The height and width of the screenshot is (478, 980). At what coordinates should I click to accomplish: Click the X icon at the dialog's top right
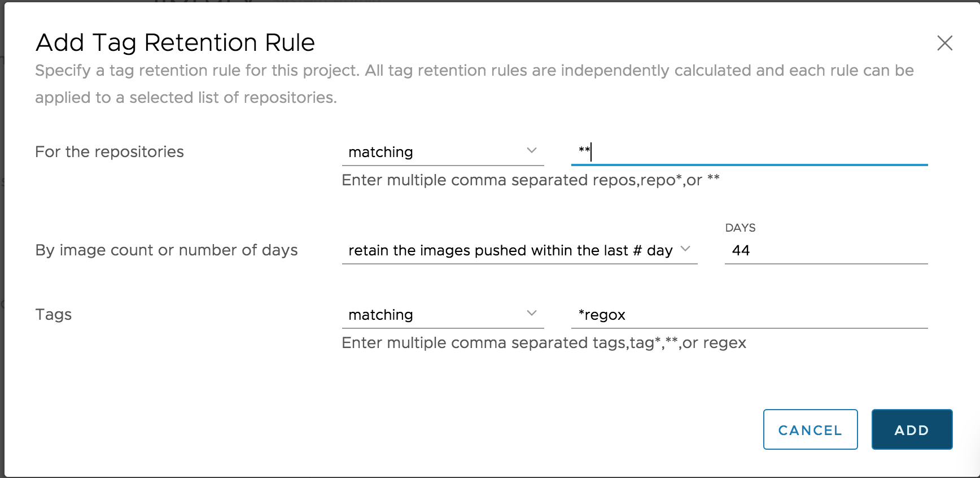946,43
